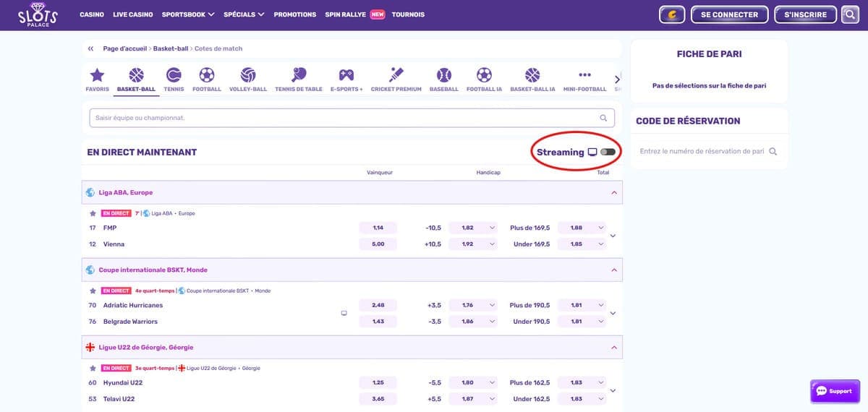This screenshot has height=412, width=868.
Task: Open Plus de 169,5 total dropdown
Action: [582, 228]
